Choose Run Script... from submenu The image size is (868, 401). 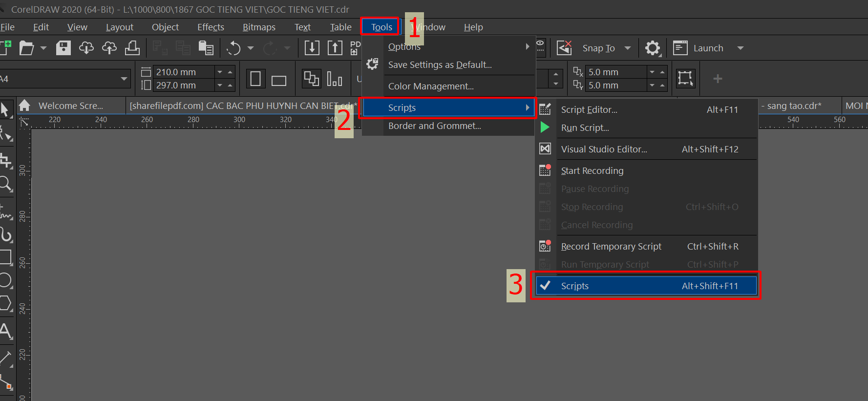[x=646, y=127]
